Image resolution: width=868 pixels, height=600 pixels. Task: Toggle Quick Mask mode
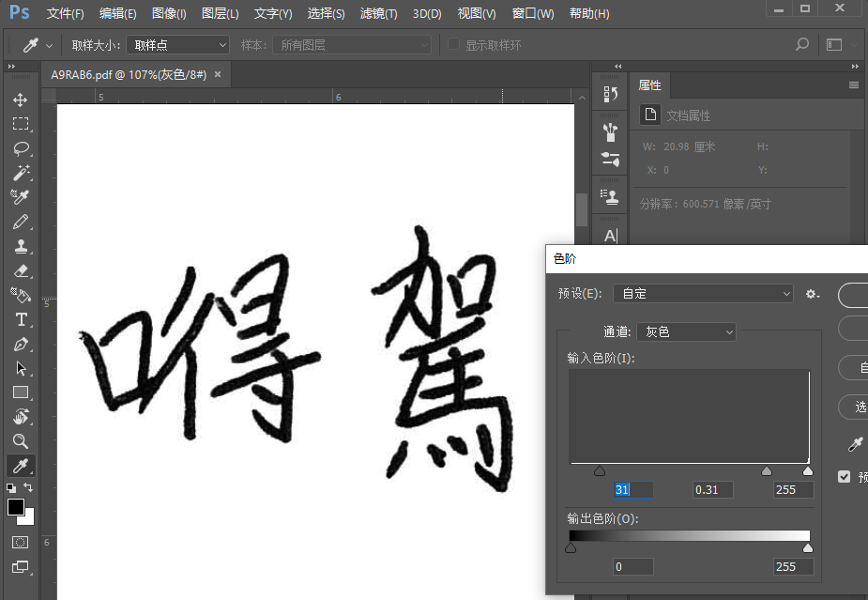point(21,542)
